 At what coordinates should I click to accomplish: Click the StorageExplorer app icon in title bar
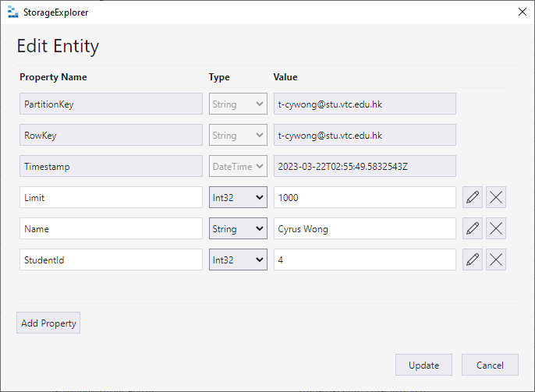(x=12, y=12)
